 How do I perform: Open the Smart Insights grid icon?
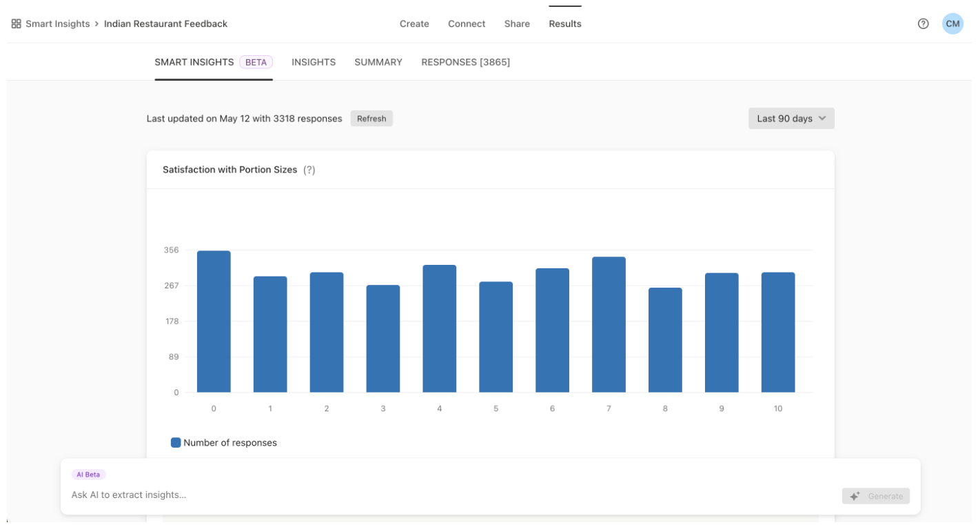tap(17, 23)
